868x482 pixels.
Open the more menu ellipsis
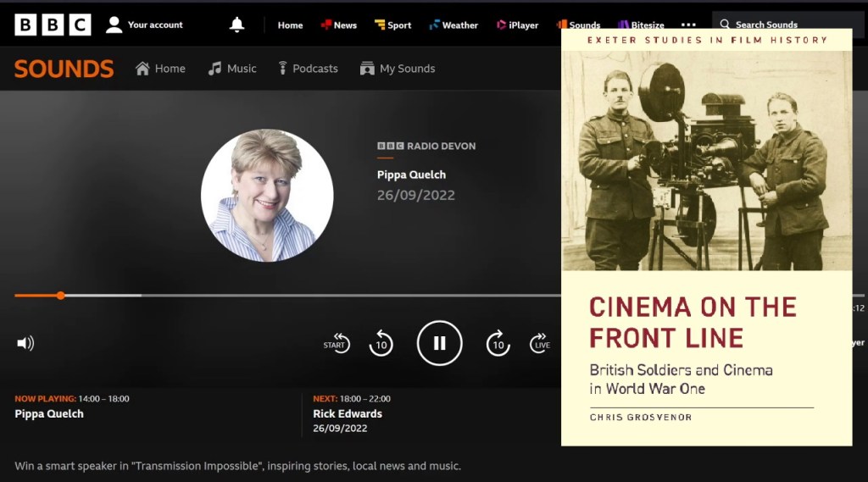click(x=688, y=25)
